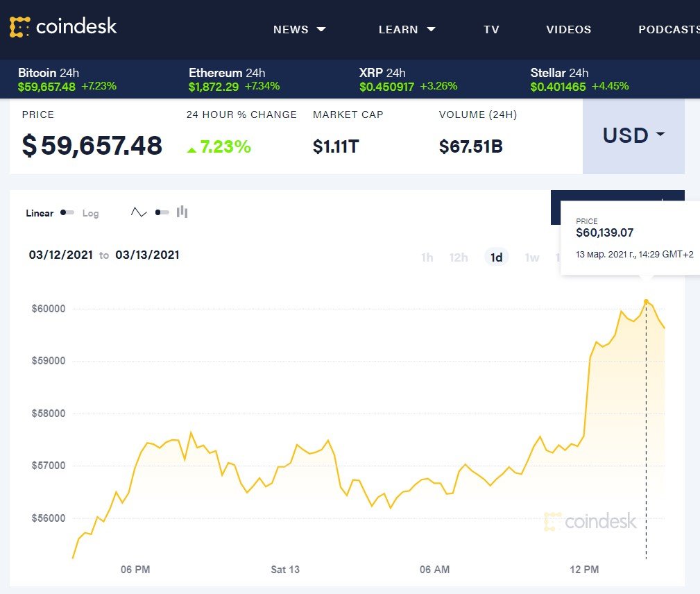This screenshot has width=700, height=594.
Task: Click the Linear scale label
Action: pyautogui.click(x=40, y=213)
